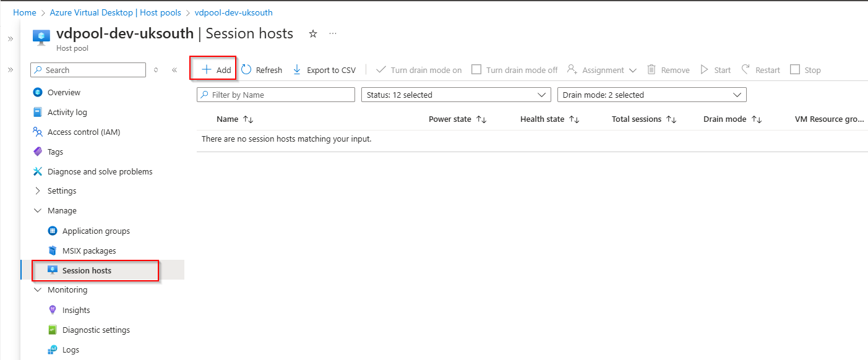868x360 pixels.
Task: Click the Stop square checkbox button
Action: click(x=795, y=70)
